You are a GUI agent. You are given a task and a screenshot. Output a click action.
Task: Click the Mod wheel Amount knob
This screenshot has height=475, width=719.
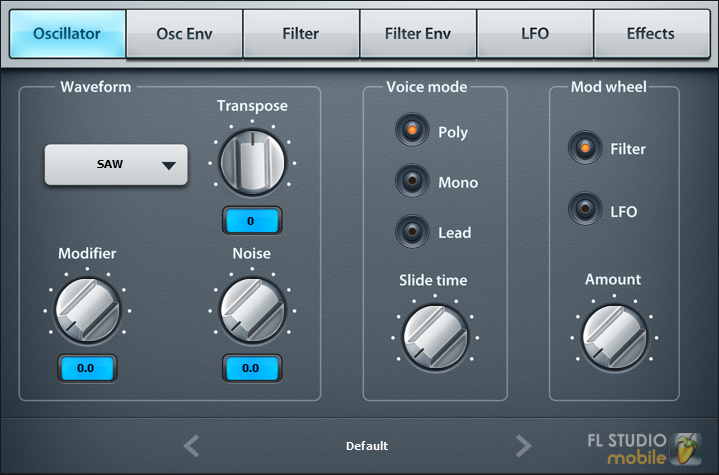coord(613,335)
